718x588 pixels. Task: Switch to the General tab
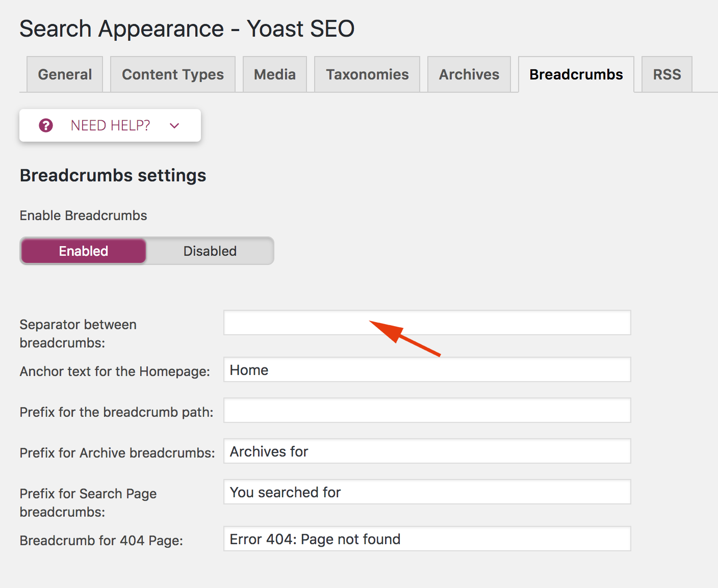[65, 74]
